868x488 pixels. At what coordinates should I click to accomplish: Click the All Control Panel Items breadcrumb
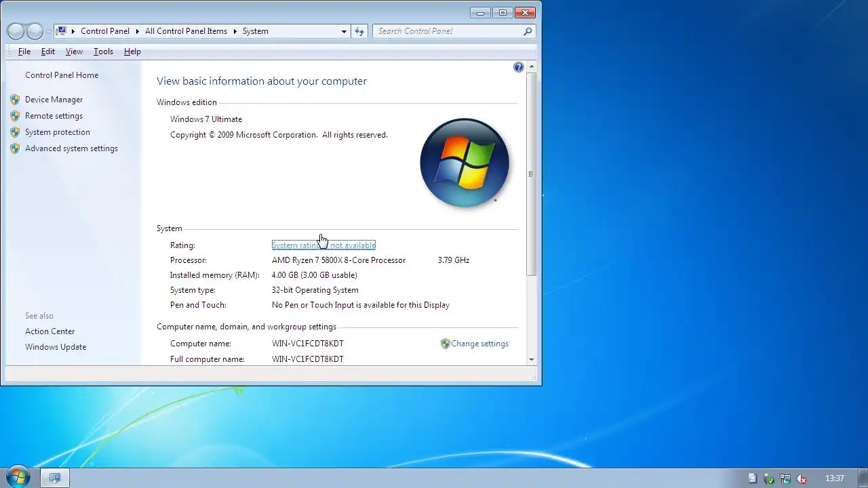186,31
